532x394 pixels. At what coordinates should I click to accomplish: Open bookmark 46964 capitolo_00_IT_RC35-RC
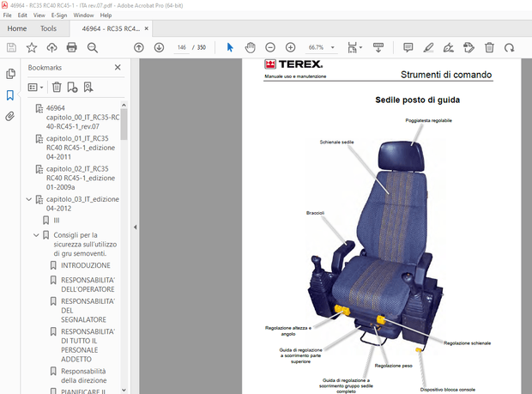[82, 117]
